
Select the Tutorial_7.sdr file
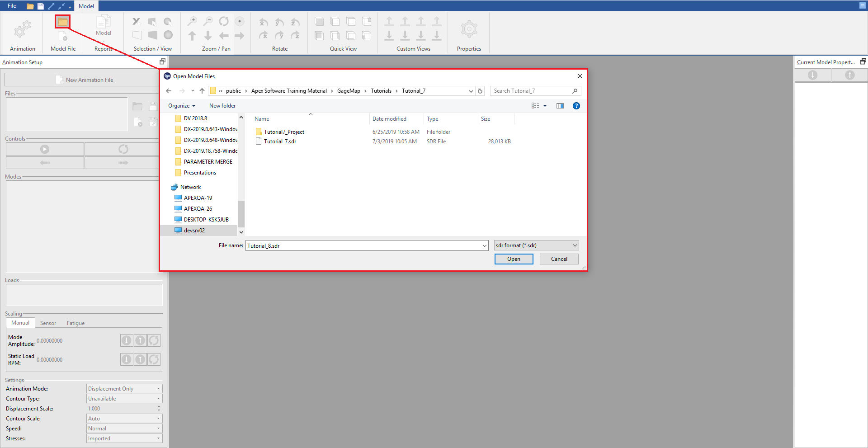(280, 141)
